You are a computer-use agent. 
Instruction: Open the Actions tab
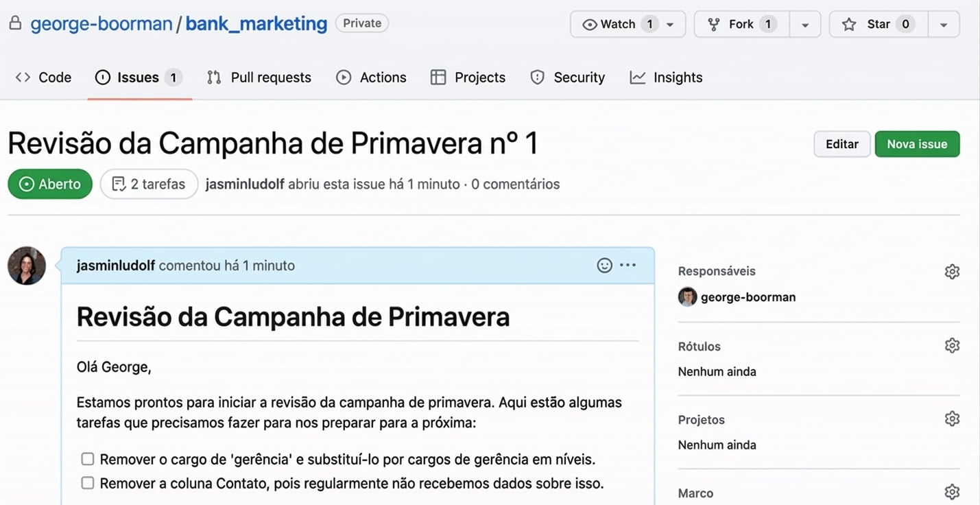(x=371, y=78)
